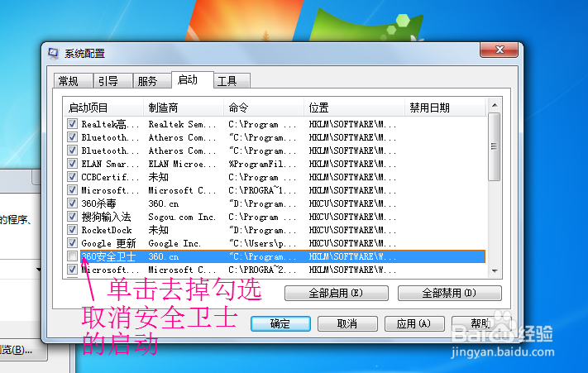
Task: Click the 全部启用(E) button
Action: tap(336, 293)
